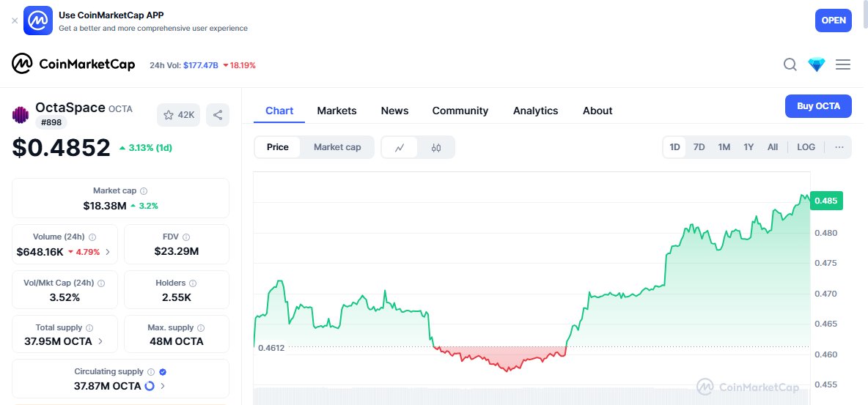Dismiss the CoinMarketCap app banner
The image size is (868, 405).
coord(15,21)
